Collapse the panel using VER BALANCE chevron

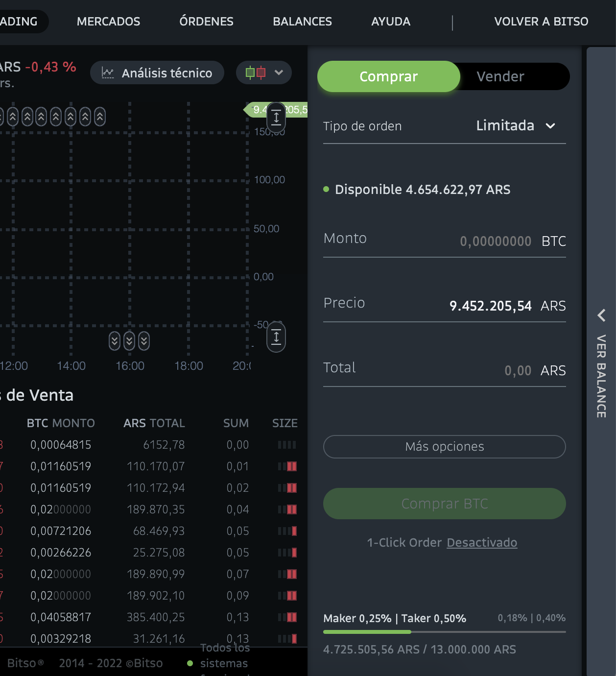pyautogui.click(x=601, y=316)
